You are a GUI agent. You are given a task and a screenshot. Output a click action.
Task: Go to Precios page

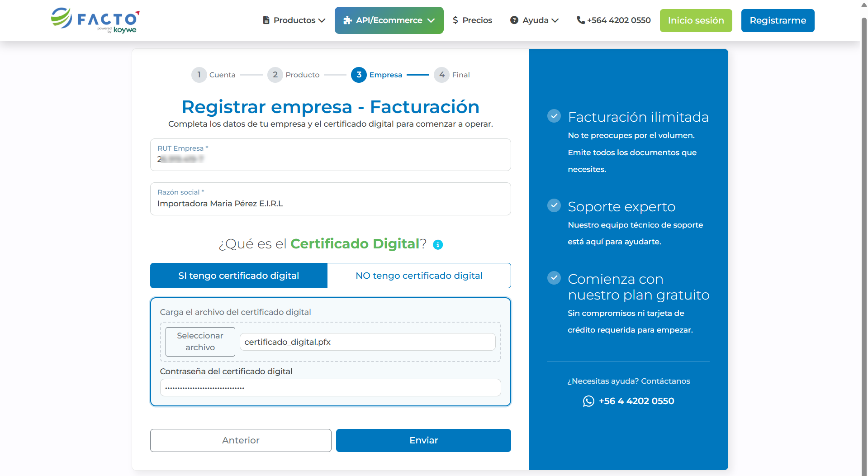[x=472, y=20]
